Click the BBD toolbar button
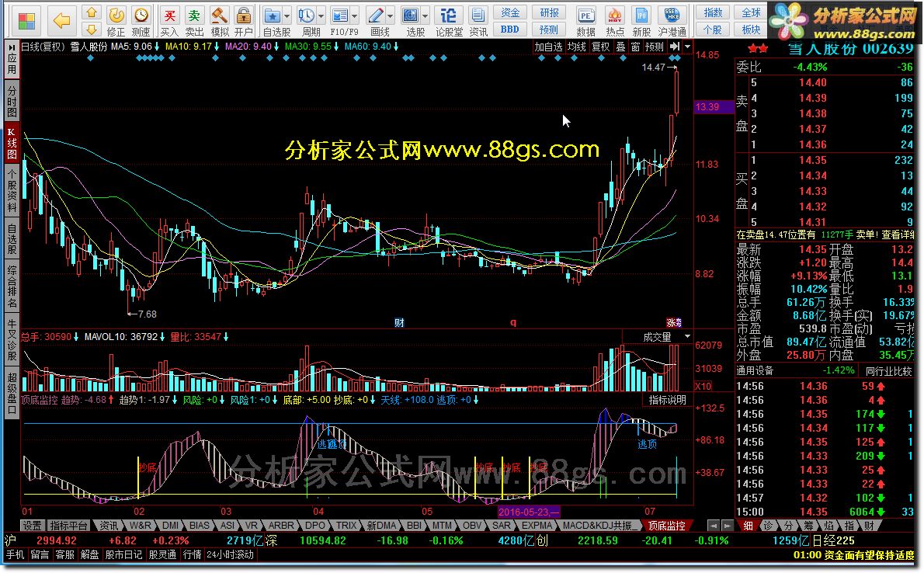The image size is (924, 573). click(510, 29)
